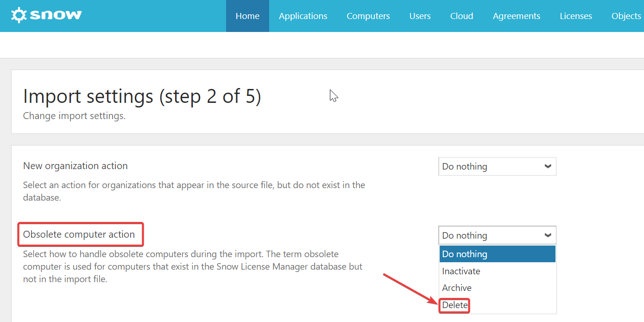Viewport: 644px width, 322px height.
Task: Open the Cloud menu
Action: click(462, 16)
